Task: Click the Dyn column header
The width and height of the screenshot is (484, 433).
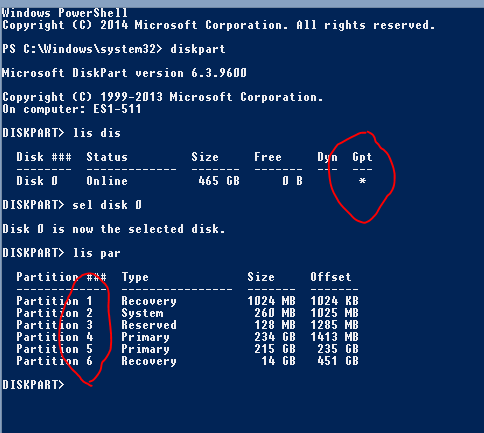Action: 327,157
